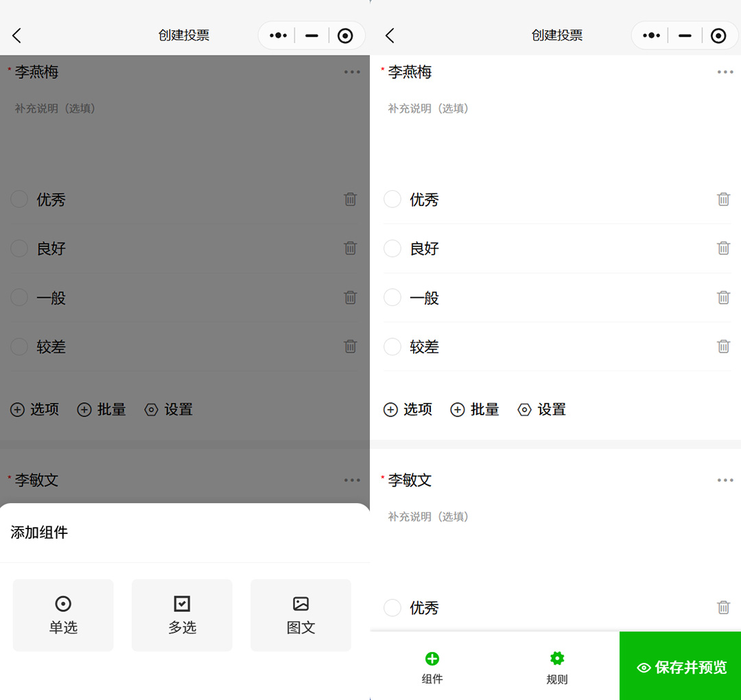
Task: Open mini-program capsule menu on right screen
Action: pyautogui.click(x=651, y=36)
